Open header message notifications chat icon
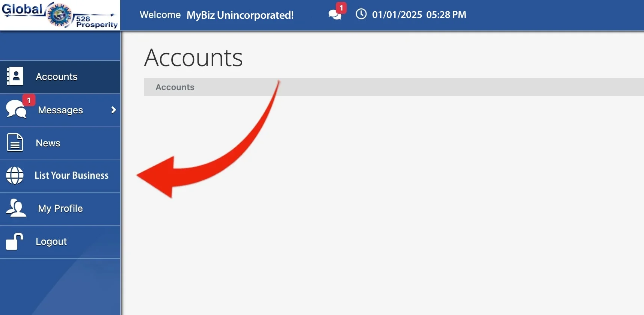Viewport: 644px width, 315px height. [335, 15]
